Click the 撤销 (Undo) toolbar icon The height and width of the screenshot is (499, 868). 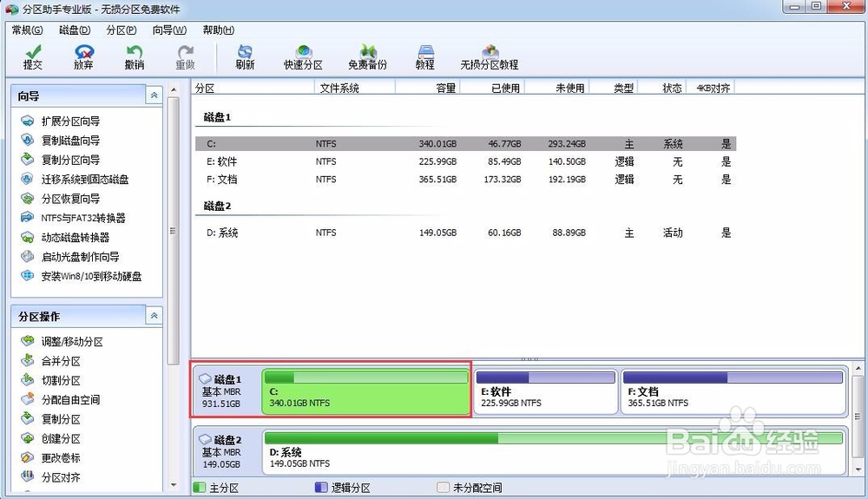tap(135, 57)
